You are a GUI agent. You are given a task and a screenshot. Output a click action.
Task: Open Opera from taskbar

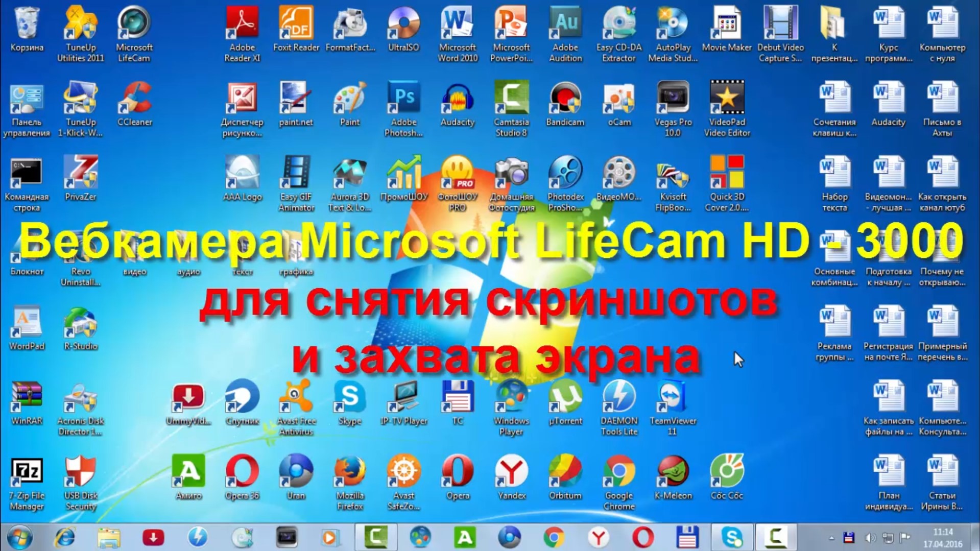pos(642,537)
